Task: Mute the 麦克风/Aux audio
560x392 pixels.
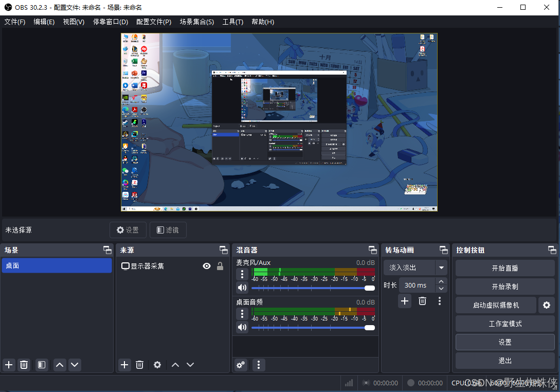Action: (242, 288)
